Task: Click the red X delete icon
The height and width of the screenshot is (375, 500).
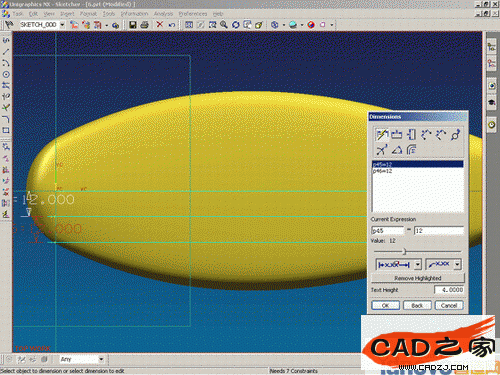Action: pyautogui.click(x=160, y=24)
